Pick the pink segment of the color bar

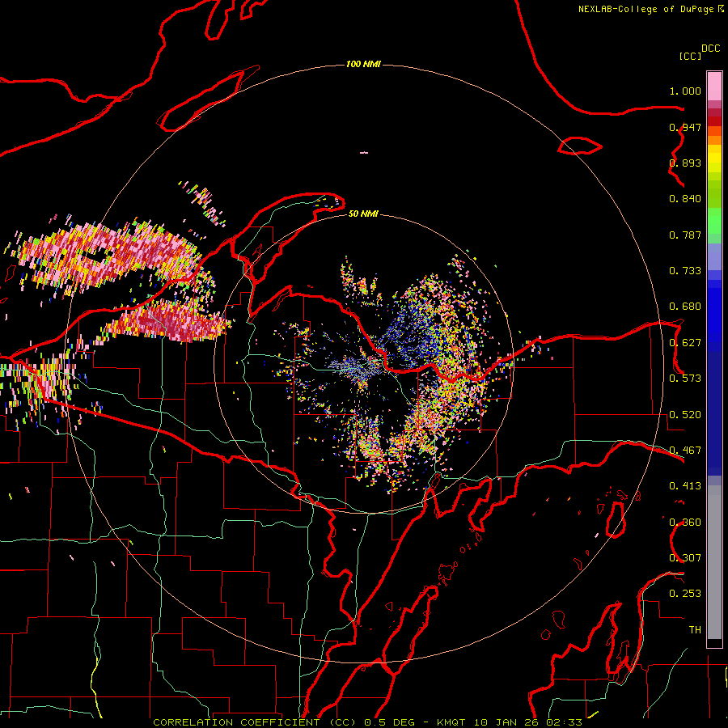714,86
